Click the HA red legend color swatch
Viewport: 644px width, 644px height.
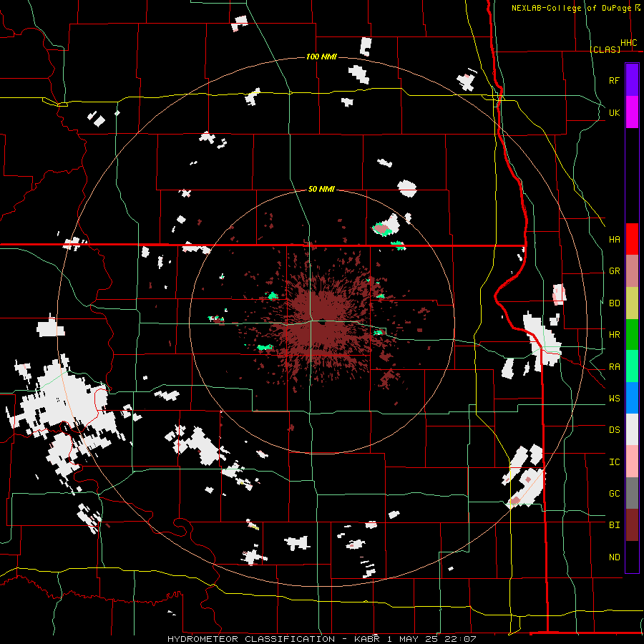(x=632, y=239)
